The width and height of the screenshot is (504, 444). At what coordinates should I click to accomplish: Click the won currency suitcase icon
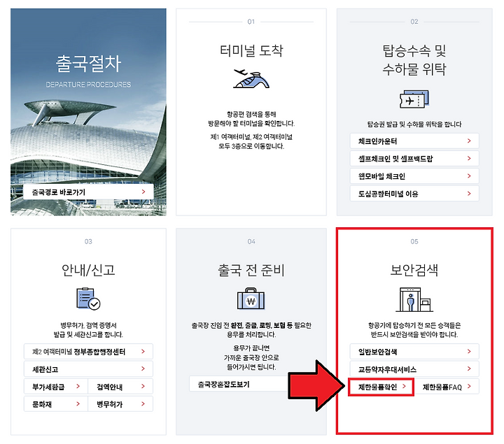251,299
